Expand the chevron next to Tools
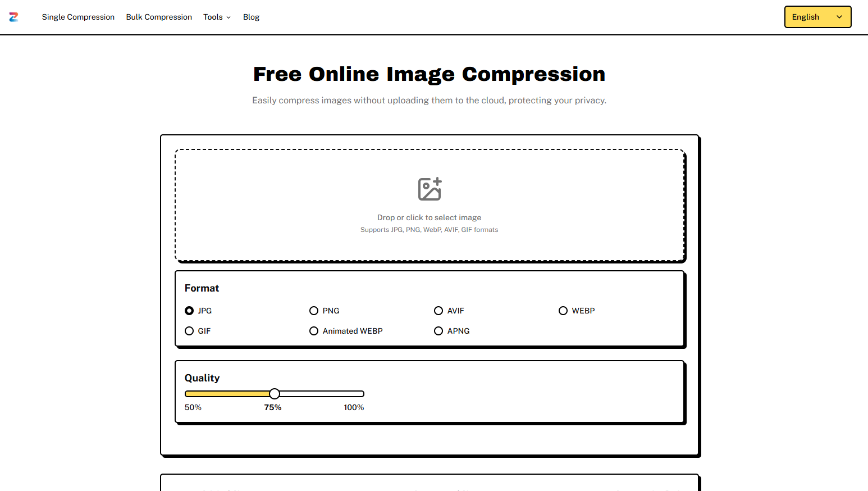868x491 pixels. [229, 17]
